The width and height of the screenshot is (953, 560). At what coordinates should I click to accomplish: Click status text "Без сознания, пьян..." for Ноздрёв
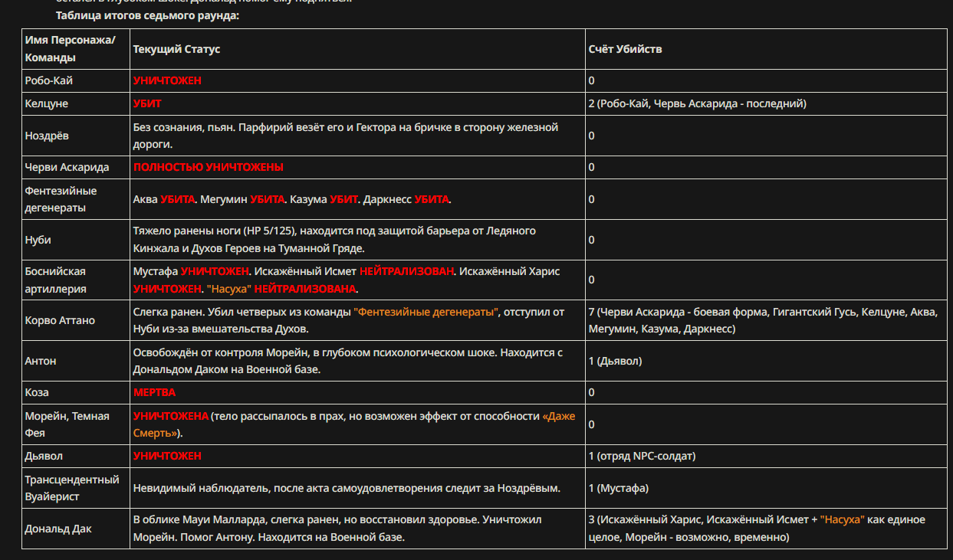pyautogui.click(x=346, y=136)
